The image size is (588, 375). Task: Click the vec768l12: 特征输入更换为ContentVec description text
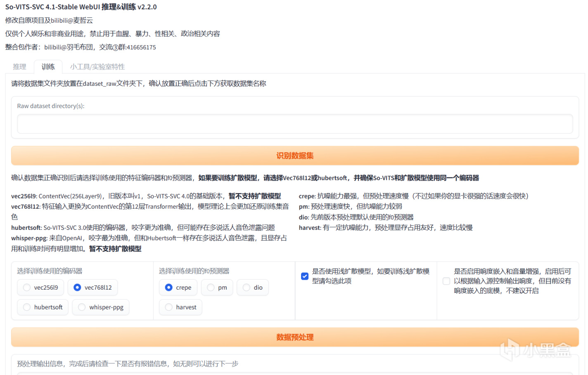tap(150, 212)
